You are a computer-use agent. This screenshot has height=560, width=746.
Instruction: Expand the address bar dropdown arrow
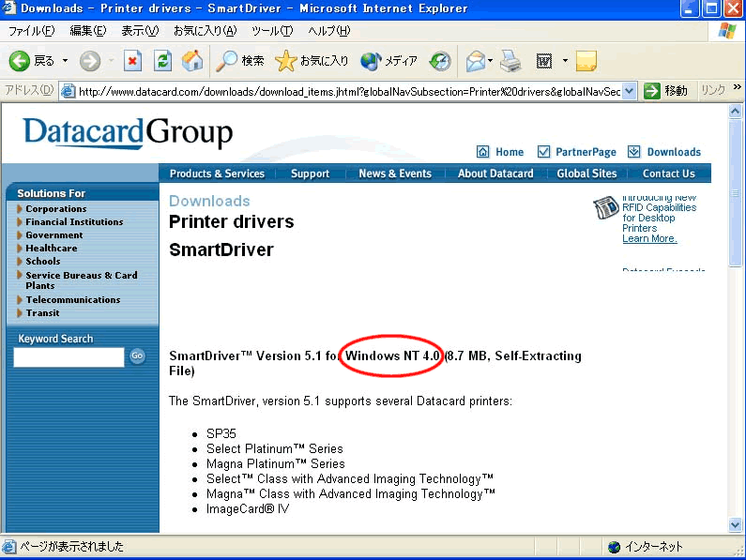coord(630,91)
